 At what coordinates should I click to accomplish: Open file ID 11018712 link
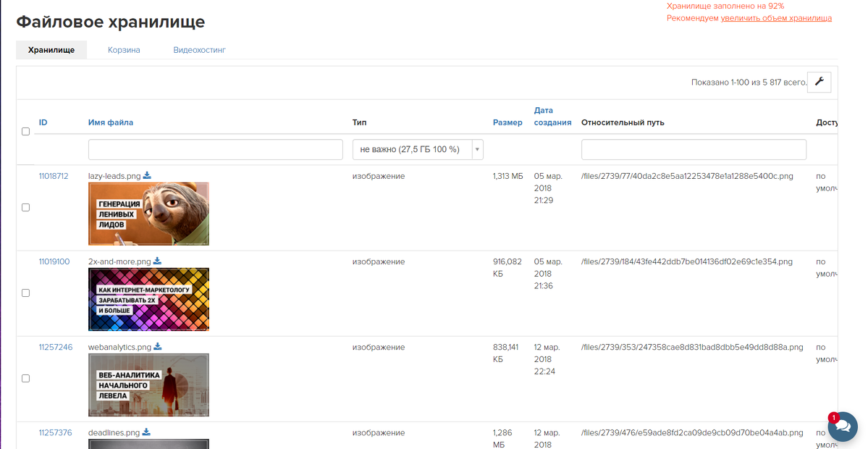(54, 176)
